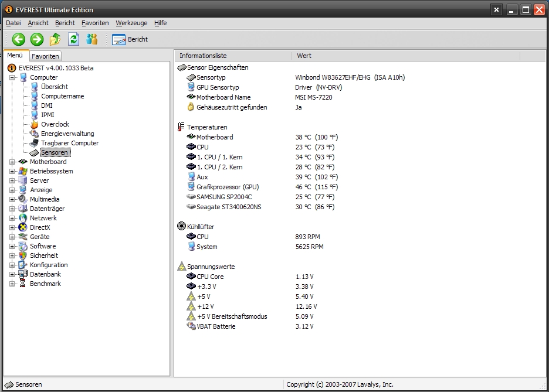The image size is (549, 392).
Task: Expand the Software tree node
Action: 12,247
